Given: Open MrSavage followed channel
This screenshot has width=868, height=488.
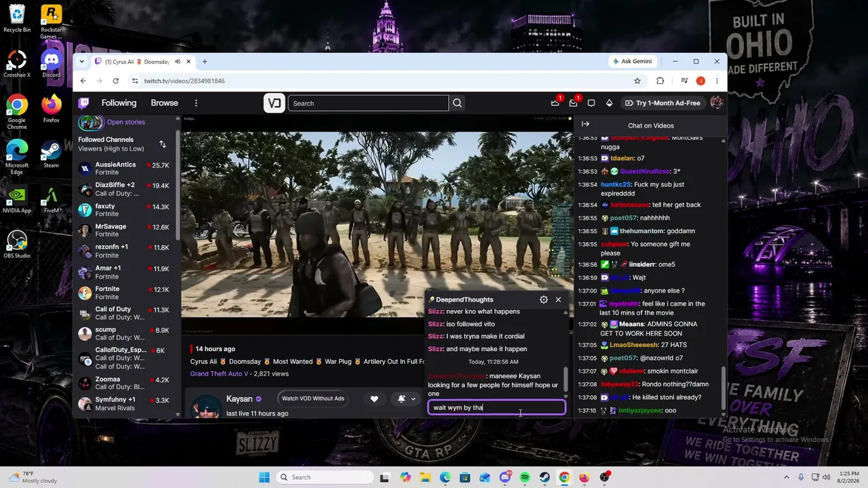Looking at the screenshot, I should click(x=123, y=230).
